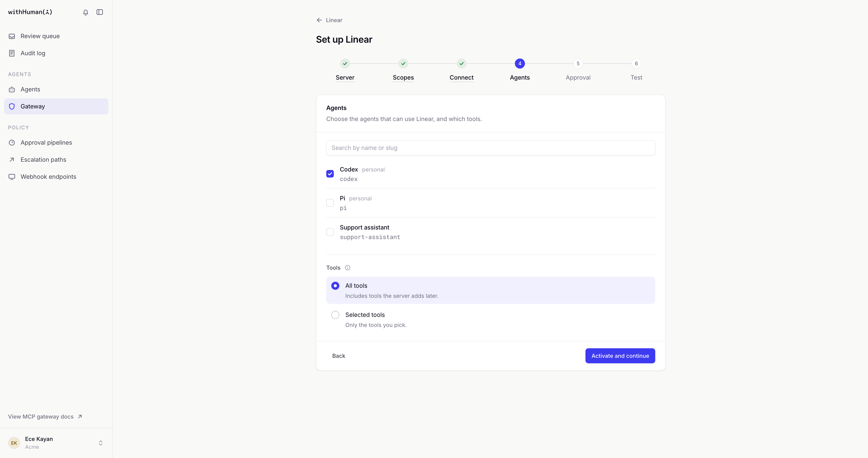Select the Selected tools radio option

[335, 315]
